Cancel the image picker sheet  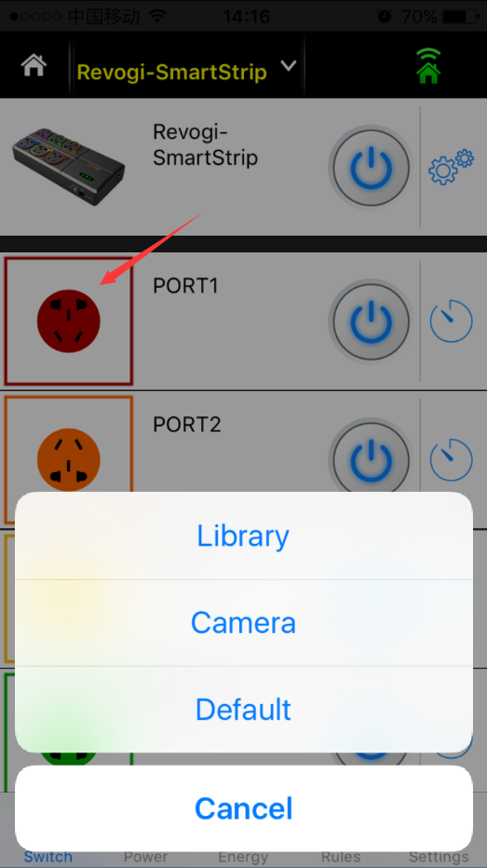(244, 808)
